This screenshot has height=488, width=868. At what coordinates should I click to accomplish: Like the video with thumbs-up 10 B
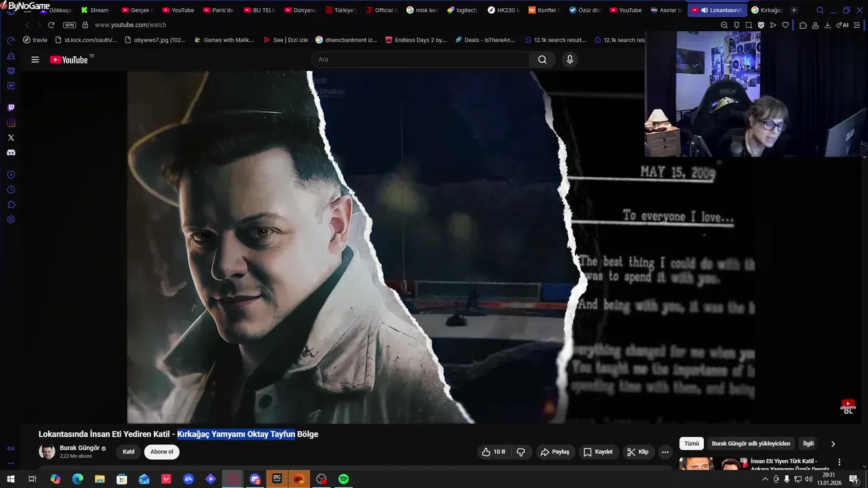pos(494,452)
